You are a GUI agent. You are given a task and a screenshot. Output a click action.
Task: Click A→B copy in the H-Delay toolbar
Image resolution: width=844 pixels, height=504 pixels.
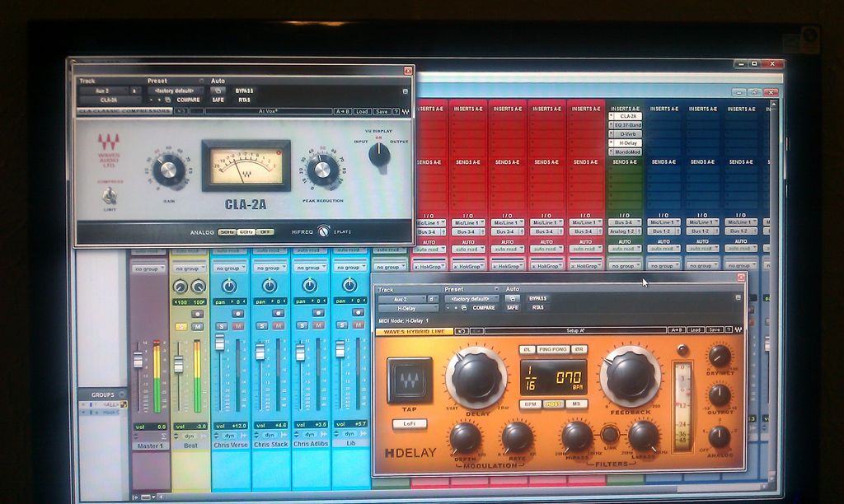pos(676,329)
